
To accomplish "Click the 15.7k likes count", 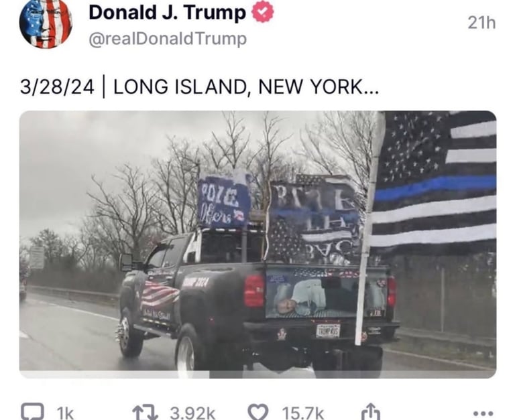I will point(303,413).
